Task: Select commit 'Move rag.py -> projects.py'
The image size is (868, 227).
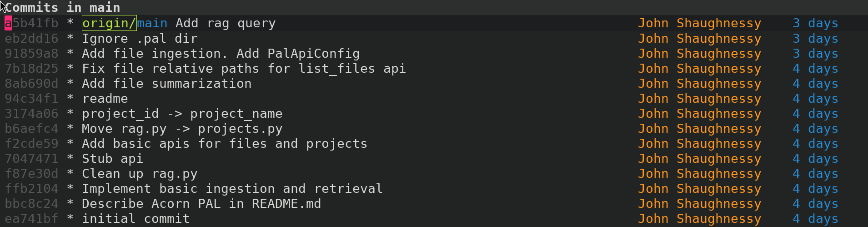Action: coord(434,129)
